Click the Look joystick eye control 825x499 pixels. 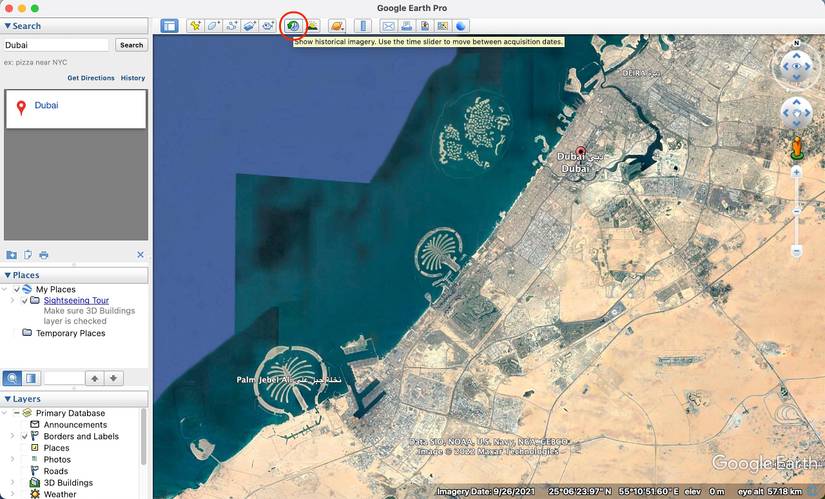[x=797, y=66]
